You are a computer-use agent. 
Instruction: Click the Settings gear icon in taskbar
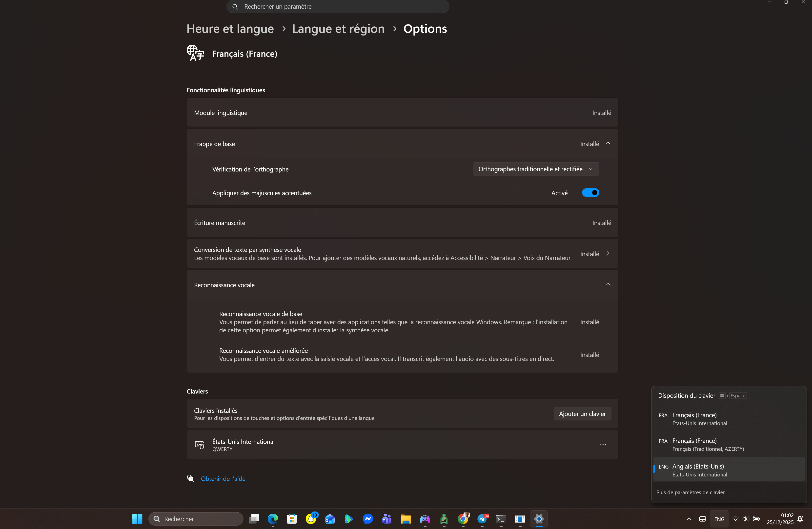pyautogui.click(x=539, y=519)
